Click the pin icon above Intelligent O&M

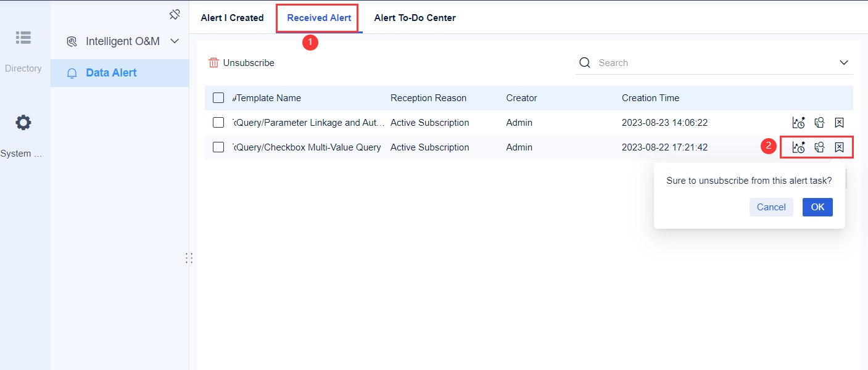175,14
